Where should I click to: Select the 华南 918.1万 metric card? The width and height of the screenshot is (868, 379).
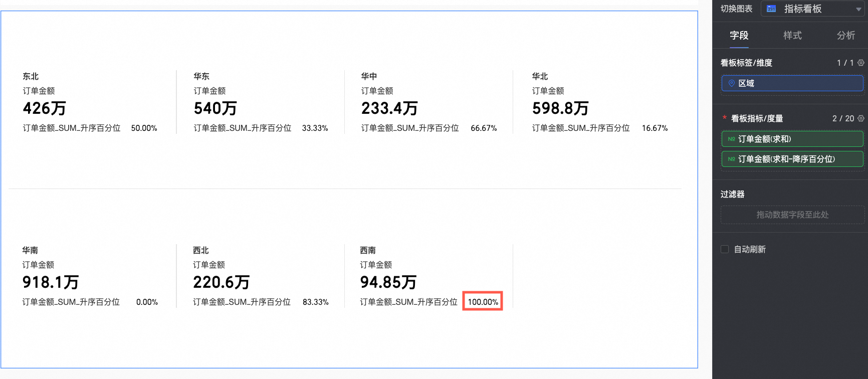tap(90, 276)
